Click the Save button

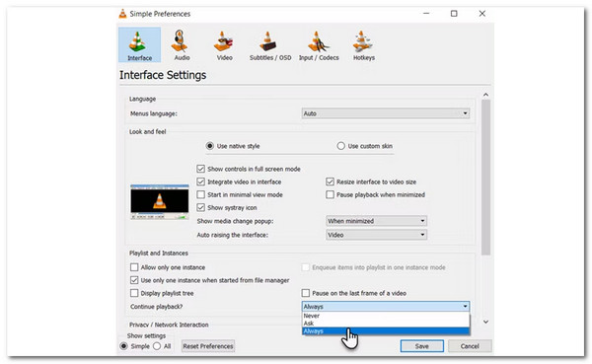421,346
